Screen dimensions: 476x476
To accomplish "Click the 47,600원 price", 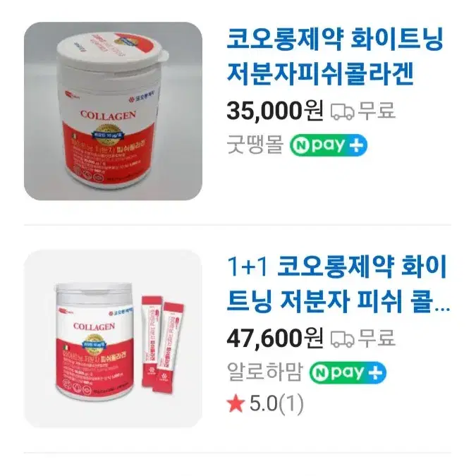I will pos(275,338).
